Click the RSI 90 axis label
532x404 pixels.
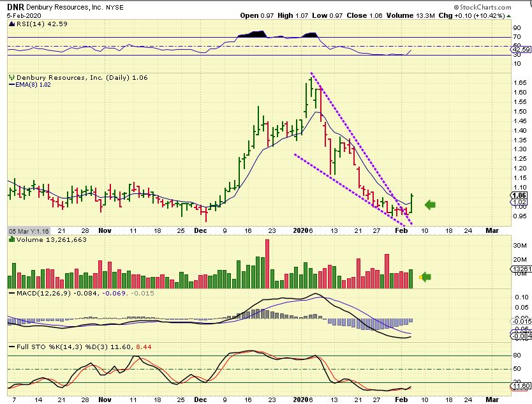517,28
